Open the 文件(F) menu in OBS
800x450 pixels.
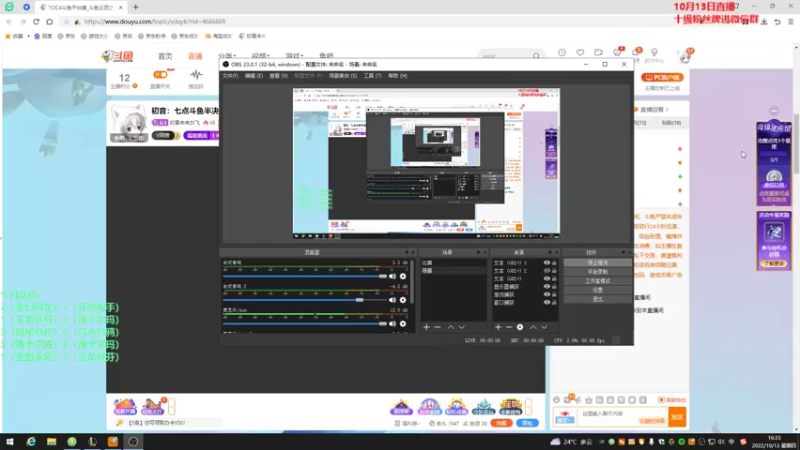tap(230, 76)
